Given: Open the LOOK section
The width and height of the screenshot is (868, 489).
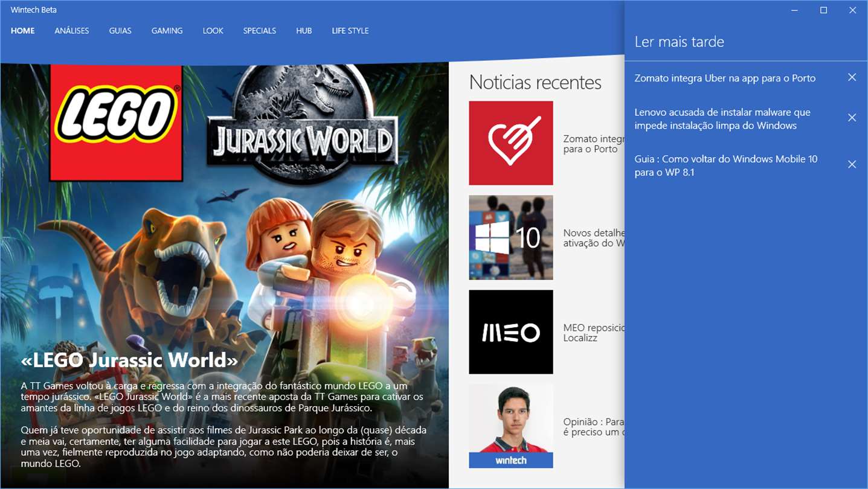Looking at the screenshot, I should point(213,31).
